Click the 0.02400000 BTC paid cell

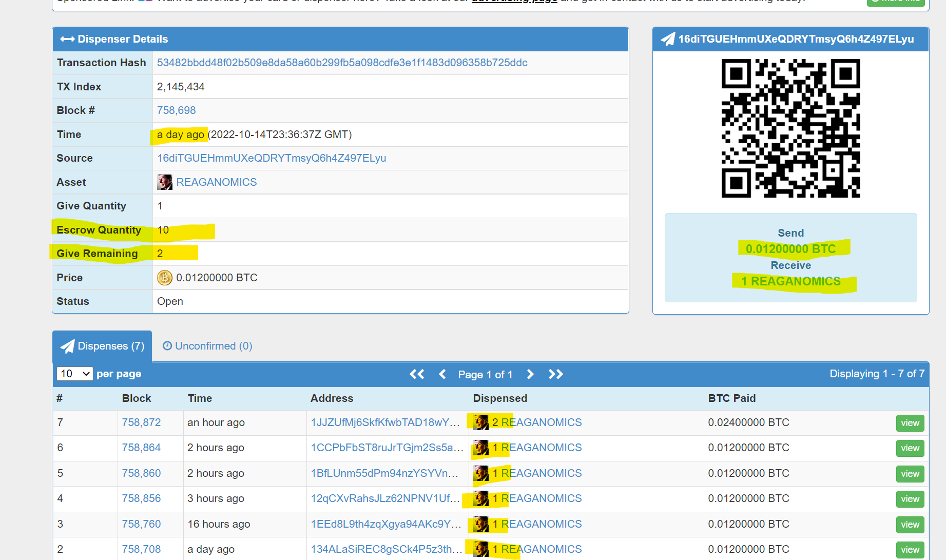[748, 422]
